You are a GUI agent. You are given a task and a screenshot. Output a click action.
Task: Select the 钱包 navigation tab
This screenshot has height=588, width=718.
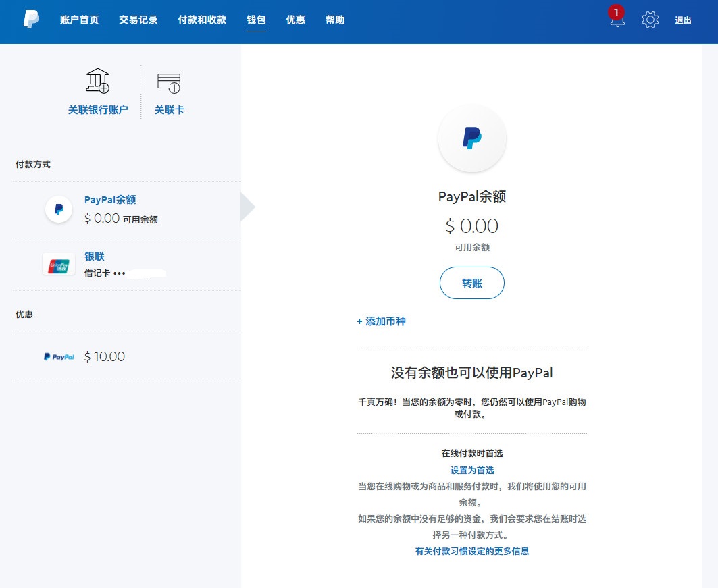coord(256,20)
